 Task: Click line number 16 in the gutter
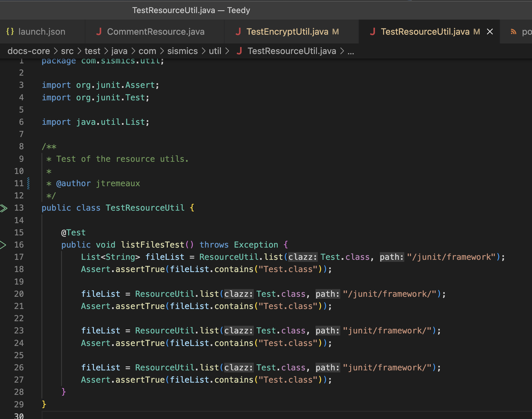tap(19, 245)
